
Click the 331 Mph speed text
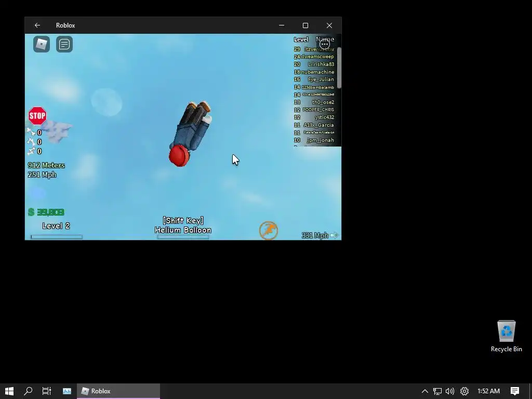315,235
